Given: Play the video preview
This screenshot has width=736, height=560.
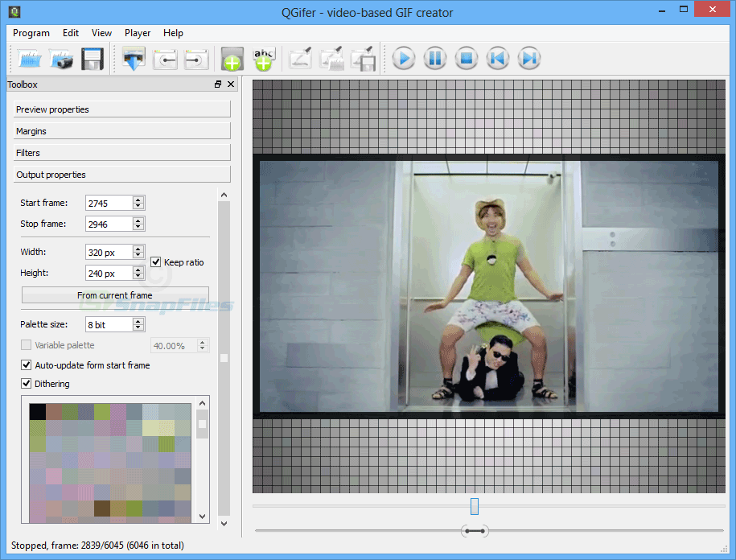Looking at the screenshot, I should click(404, 59).
